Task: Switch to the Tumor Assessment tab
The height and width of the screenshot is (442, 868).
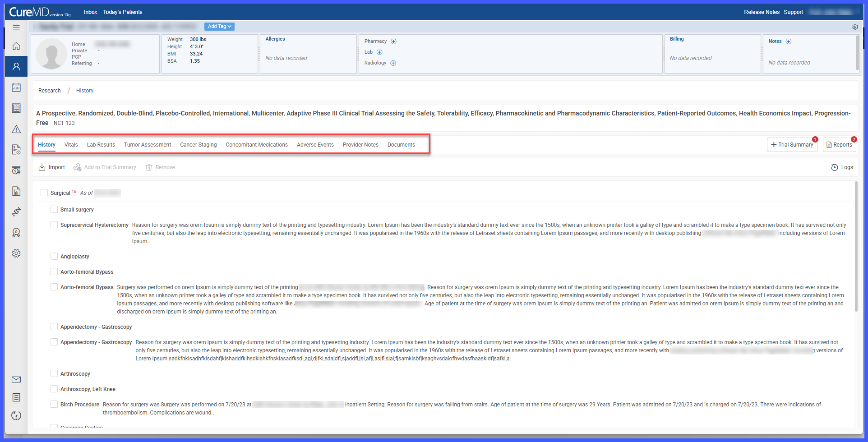Action: coord(148,145)
